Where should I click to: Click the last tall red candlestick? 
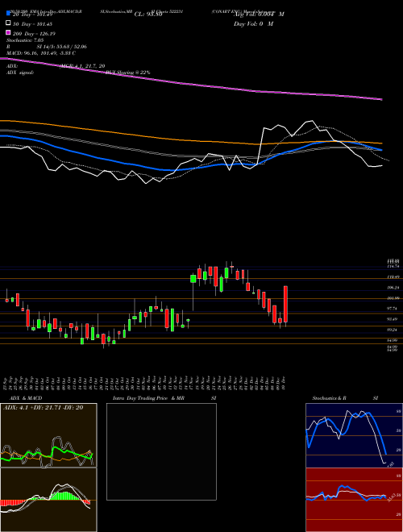[x=285, y=305]
